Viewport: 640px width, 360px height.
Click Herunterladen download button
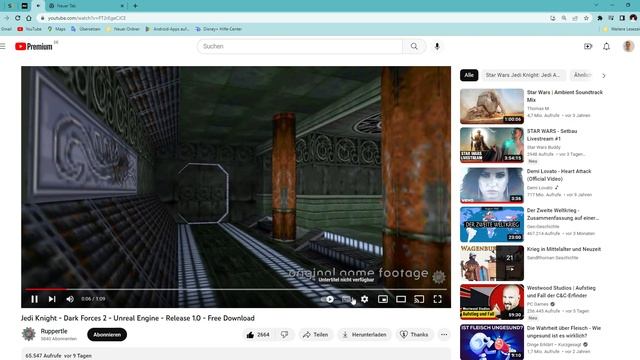click(x=364, y=335)
